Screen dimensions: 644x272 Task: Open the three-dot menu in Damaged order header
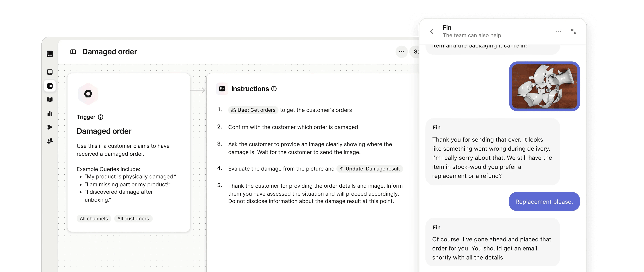401,52
